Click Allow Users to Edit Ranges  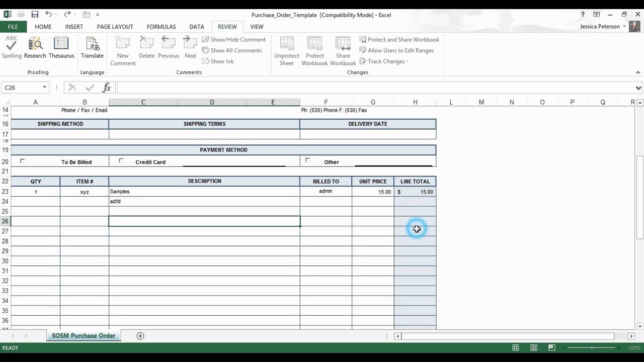(396, 50)
